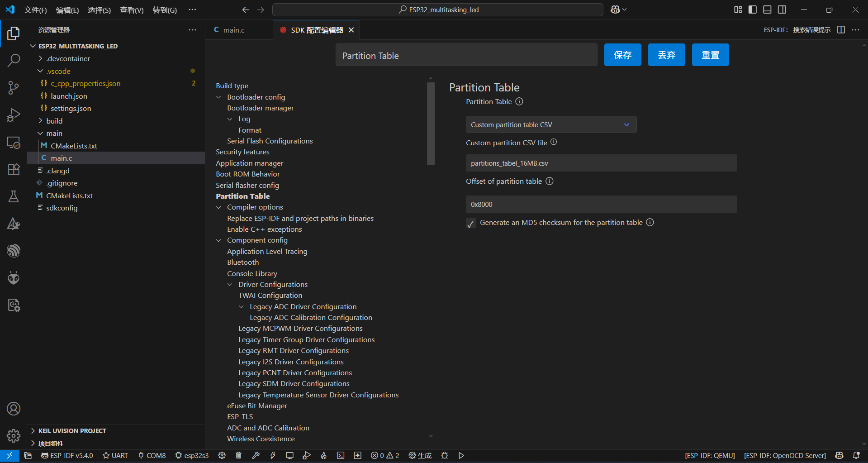Screen dimensions: 868x463
Task: Click the menuconfig search field
Action: pos(466,55)
